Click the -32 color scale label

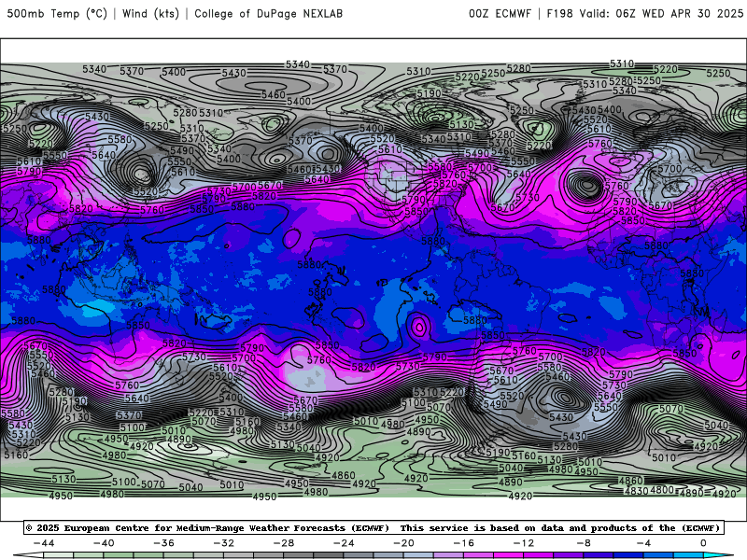coord(224,543)
